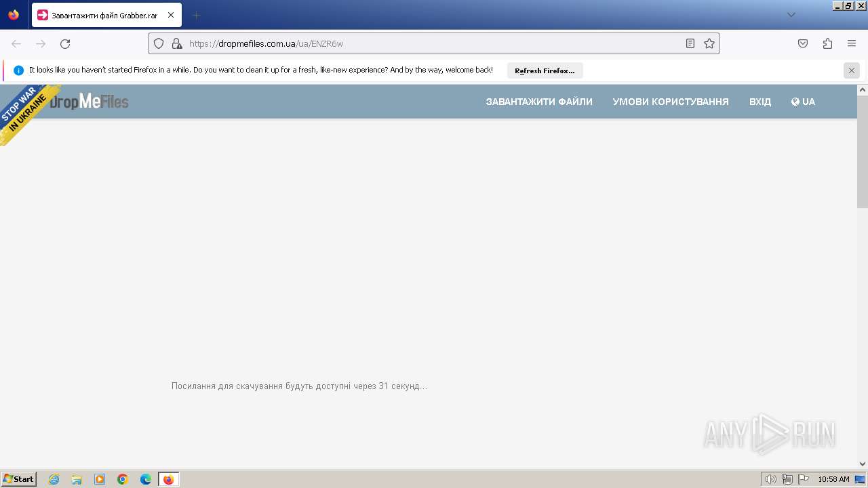Open the ВХІД login link
Viewport: 868px width, 488px height.
pyautogui.click(x=760, y=102)
